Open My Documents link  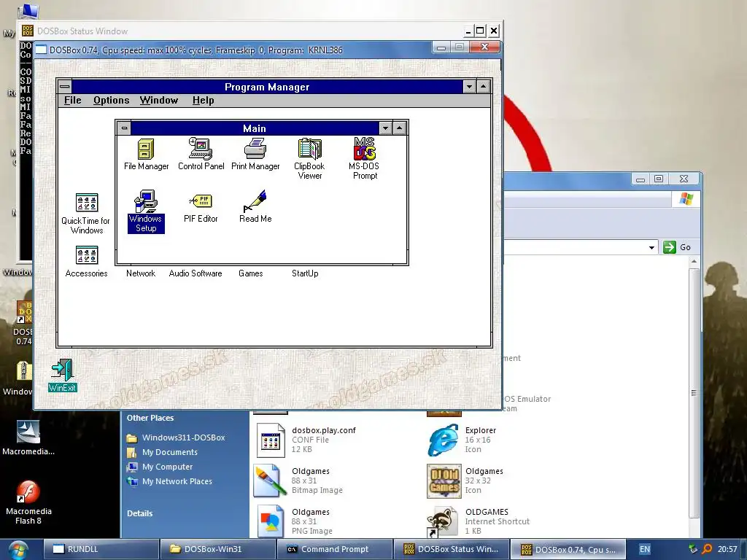[162, 452]
